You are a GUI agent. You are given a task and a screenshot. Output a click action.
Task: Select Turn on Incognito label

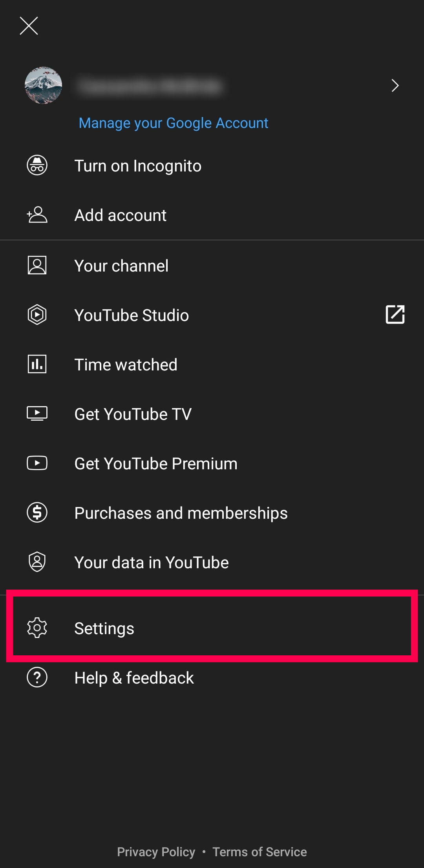pyautogui.click(x=138, y=166)
